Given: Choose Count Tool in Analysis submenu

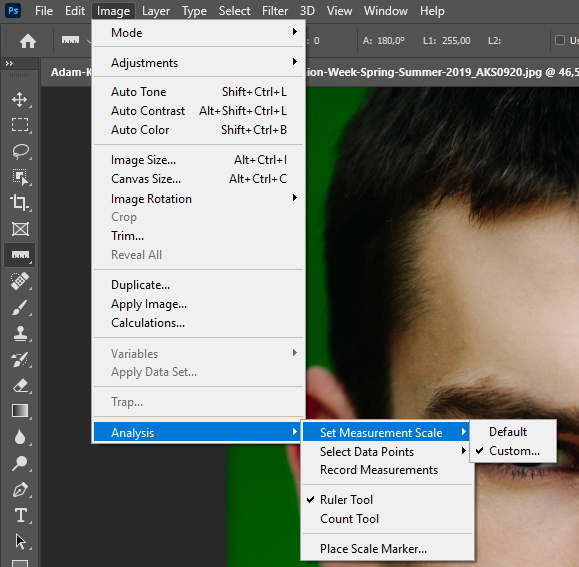Looking at the screenshot, I should click(387, 519).
